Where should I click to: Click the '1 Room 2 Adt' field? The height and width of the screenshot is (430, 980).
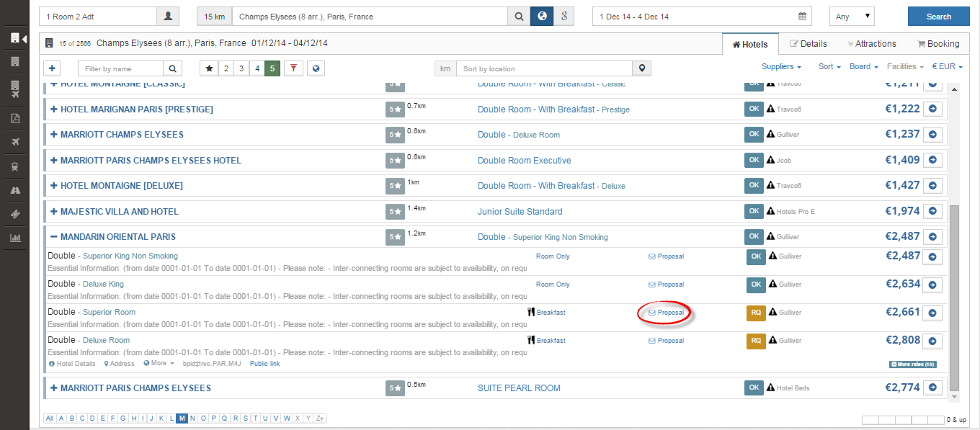[x=98, y=16]
